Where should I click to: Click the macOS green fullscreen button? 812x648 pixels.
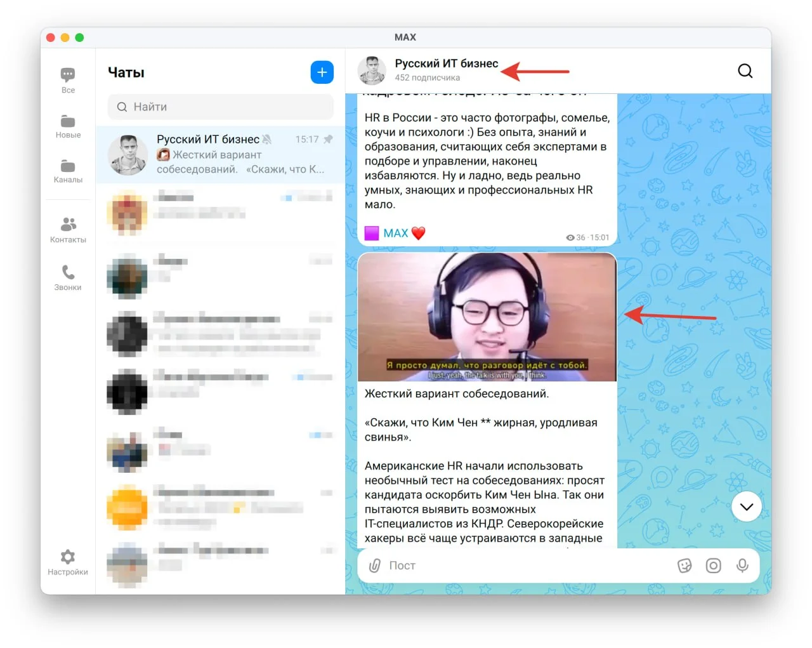pyautogui.click(x=79, y=37)
